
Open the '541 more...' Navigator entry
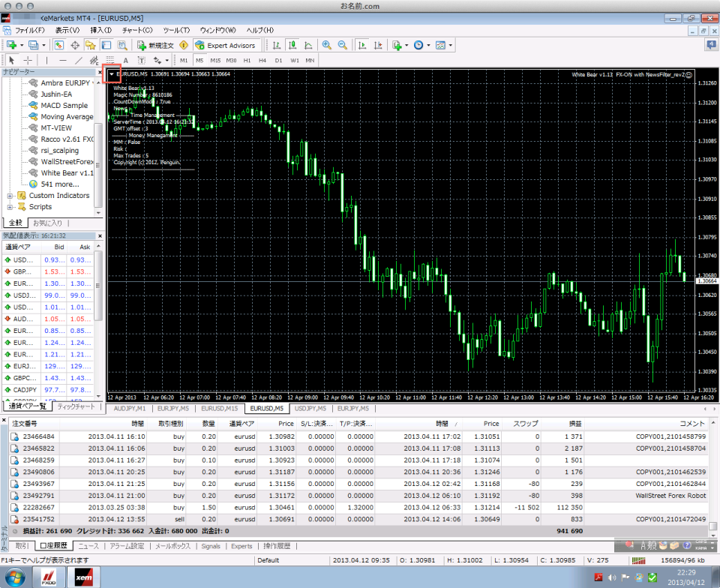(60, 184)
